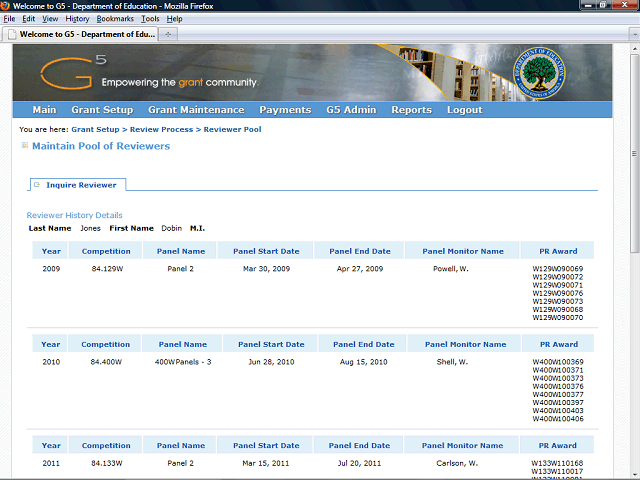Click the last name value Jones

(90, 228)
